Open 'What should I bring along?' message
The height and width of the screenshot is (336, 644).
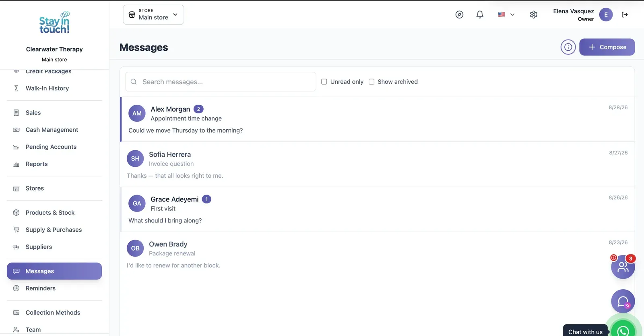tap(378, 209)
